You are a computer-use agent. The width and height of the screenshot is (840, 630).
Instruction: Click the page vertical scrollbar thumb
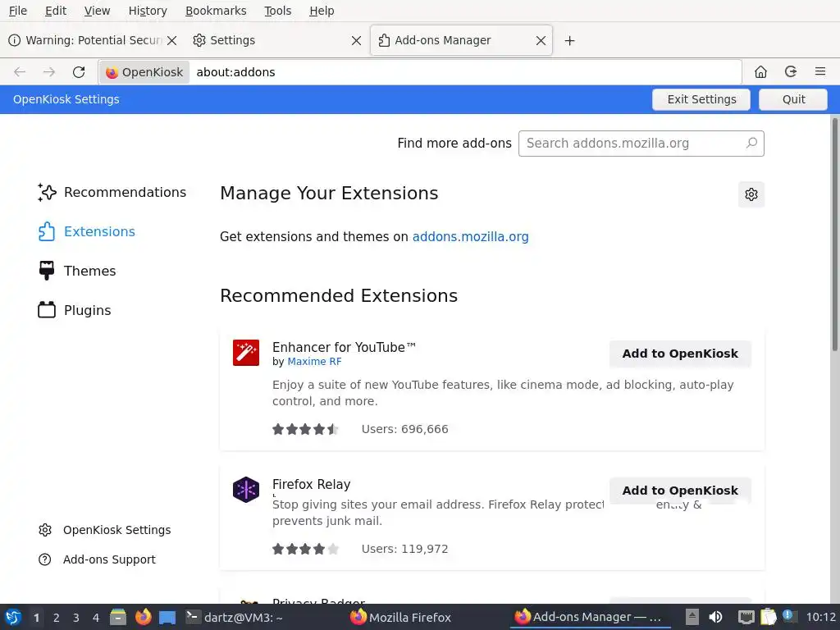click(x=834, y=235)
